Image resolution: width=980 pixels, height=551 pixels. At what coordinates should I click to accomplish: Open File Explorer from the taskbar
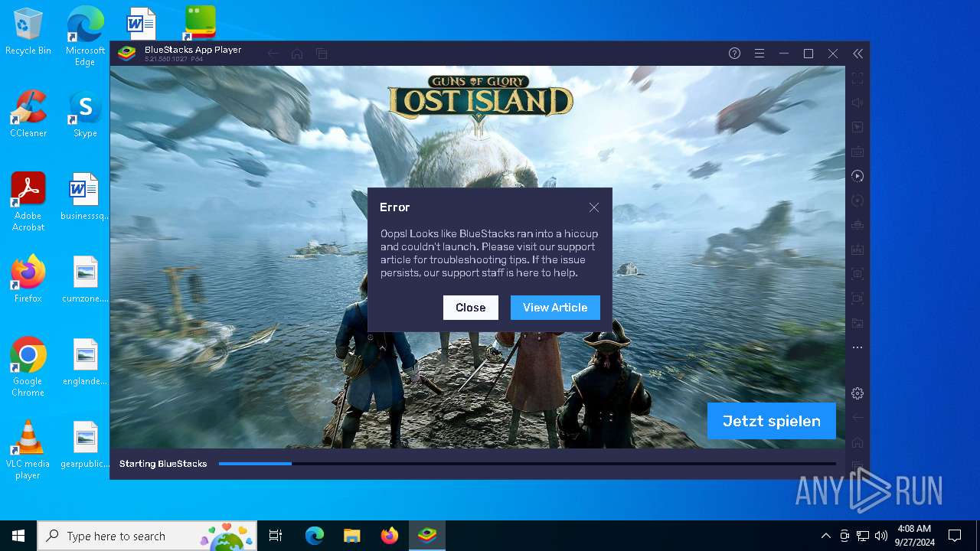click(x=351, y=536)
